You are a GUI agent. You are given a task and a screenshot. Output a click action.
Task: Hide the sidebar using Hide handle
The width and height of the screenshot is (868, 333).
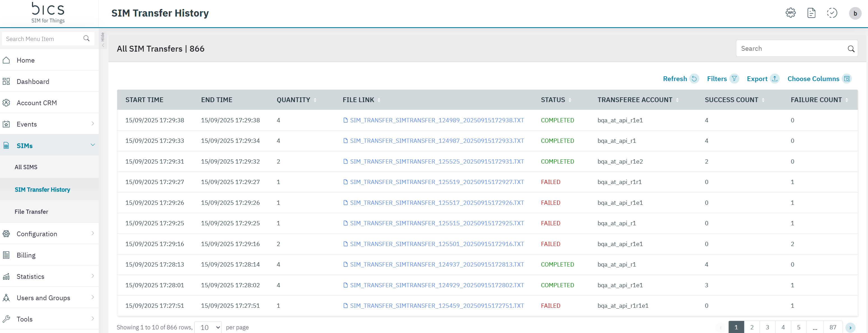(x=103, y=40)
